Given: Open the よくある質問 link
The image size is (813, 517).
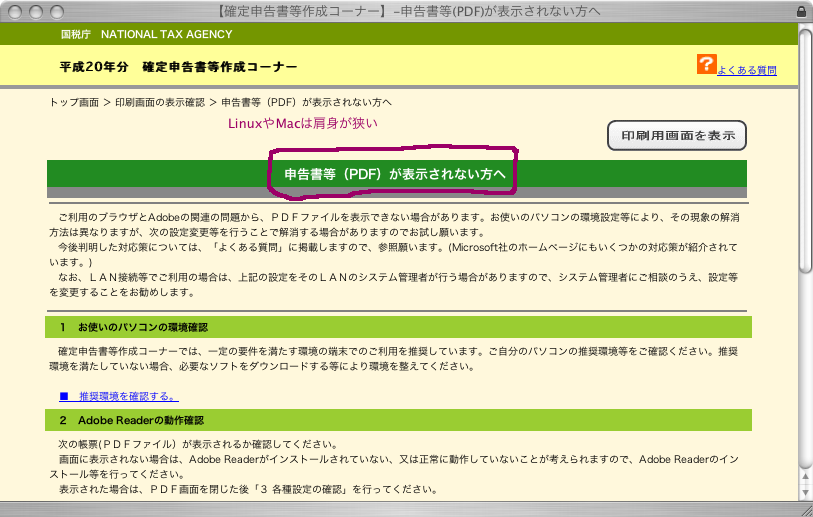Looking at the screenshot, I should point(746,71).
